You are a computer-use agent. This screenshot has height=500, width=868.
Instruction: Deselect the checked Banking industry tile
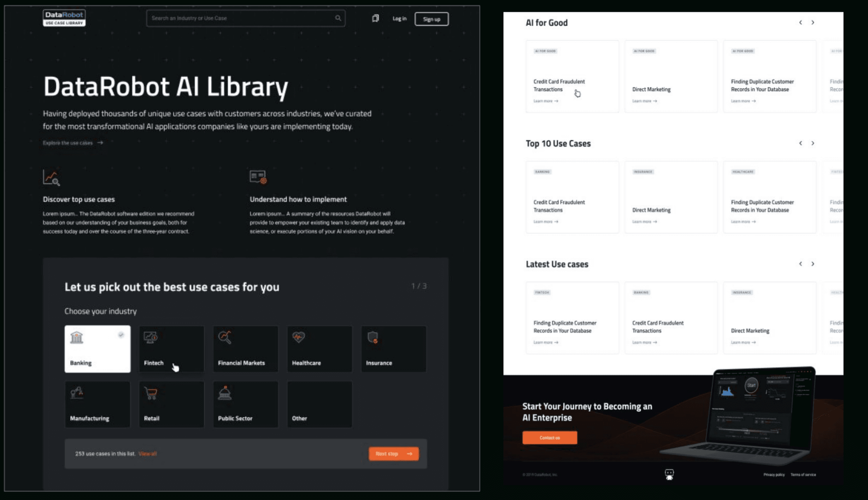coord(98,349)
